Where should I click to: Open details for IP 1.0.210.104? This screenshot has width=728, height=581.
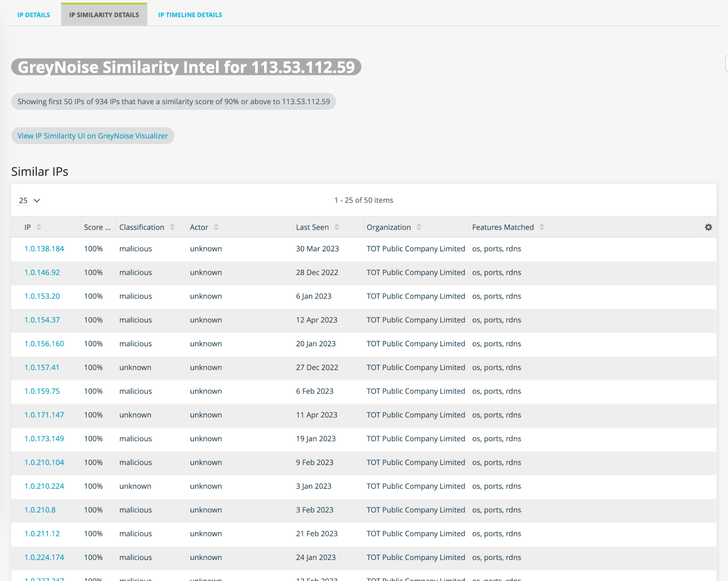[44, 462]
